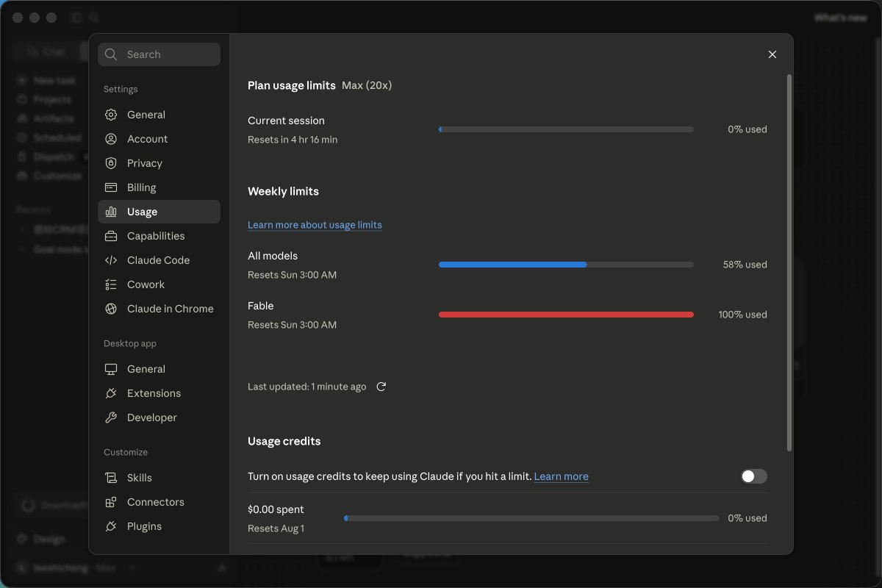Click the 'Resets Aug 1' text
The image size is (882, 588).
tap(276, 528)
